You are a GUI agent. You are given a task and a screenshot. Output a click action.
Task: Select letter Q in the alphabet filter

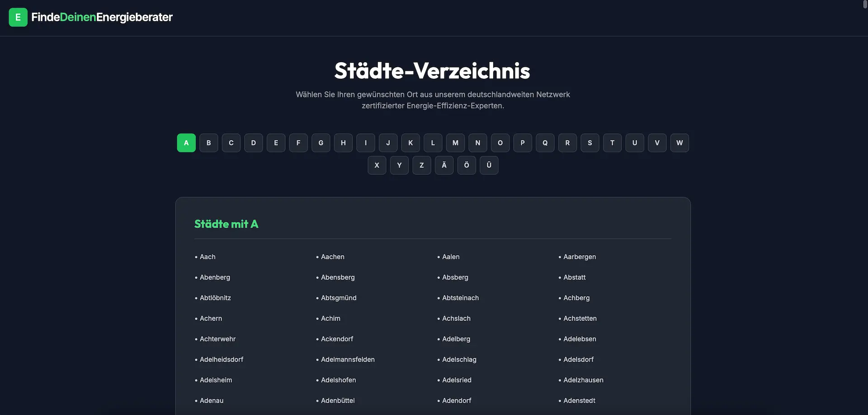pyautogui.click(x=545, y=143)
